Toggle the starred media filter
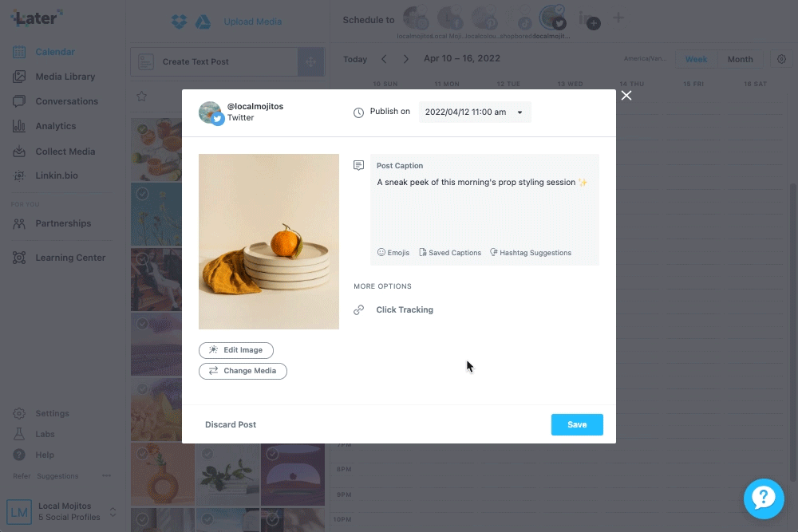This screenshot has height=532, width=798. click(x=141, y=97)
